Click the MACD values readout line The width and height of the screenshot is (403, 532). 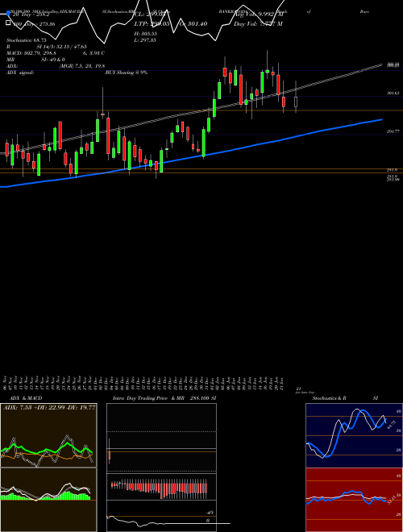(x=56, y=53)
